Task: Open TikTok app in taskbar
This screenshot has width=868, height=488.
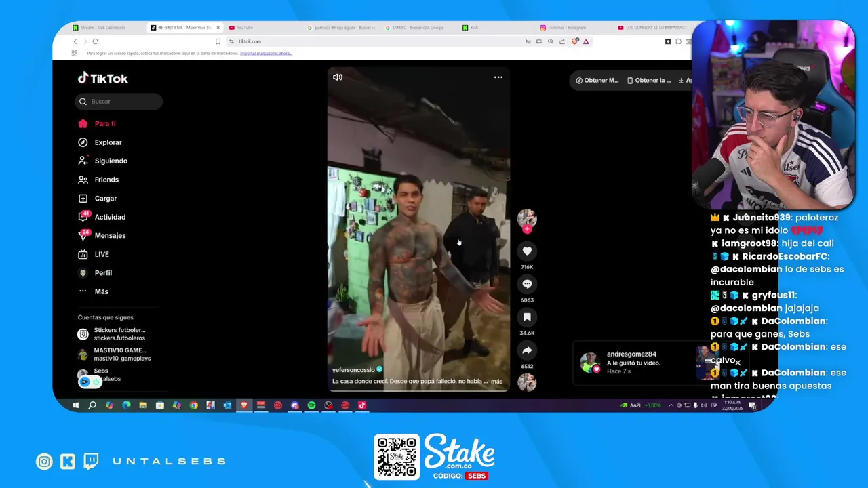Action: click(x=362, y=405)
